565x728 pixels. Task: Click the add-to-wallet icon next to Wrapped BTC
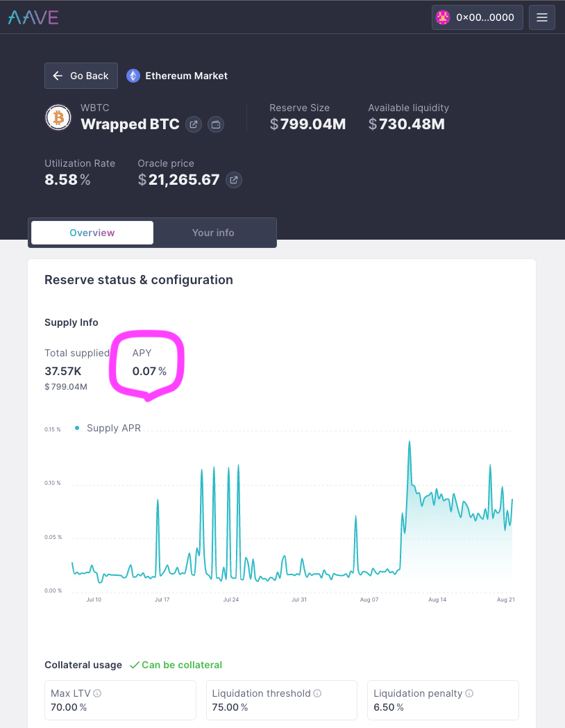click(216, 124)
